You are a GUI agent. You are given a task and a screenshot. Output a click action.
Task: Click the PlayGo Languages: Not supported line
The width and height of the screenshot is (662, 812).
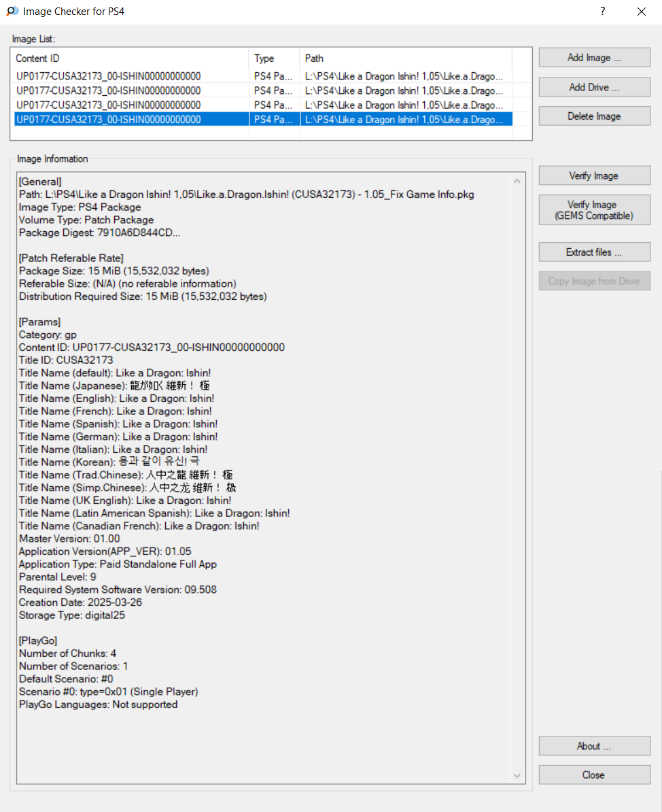click(99, 705)
